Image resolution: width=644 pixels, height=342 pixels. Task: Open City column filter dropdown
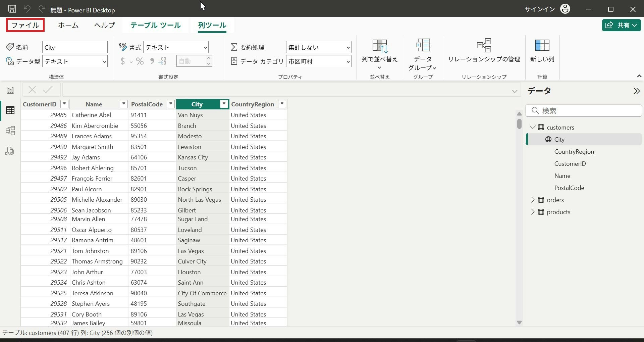click(224, 104)
